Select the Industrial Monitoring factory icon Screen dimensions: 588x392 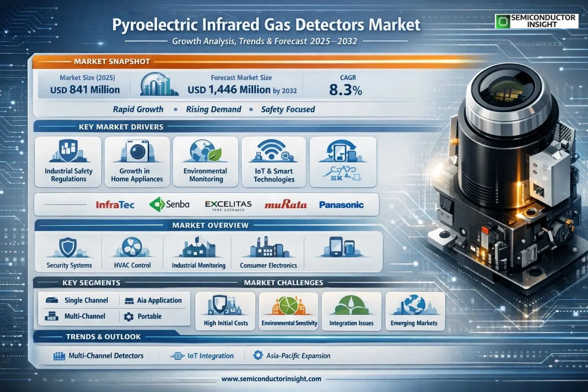(x=198, y=248)
